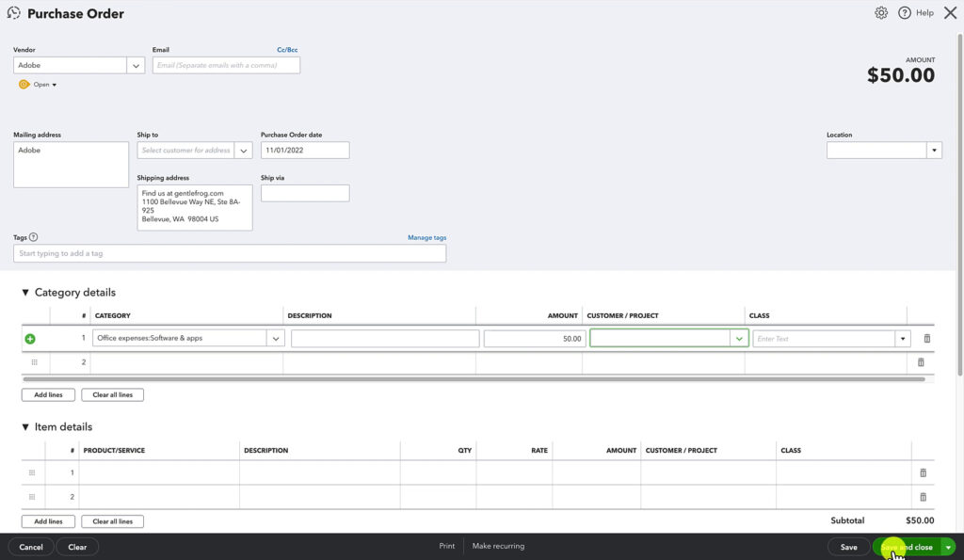Screen dimensions: 964x560
Task: Open the Cc/Bcc link
Action: point(286,49)
